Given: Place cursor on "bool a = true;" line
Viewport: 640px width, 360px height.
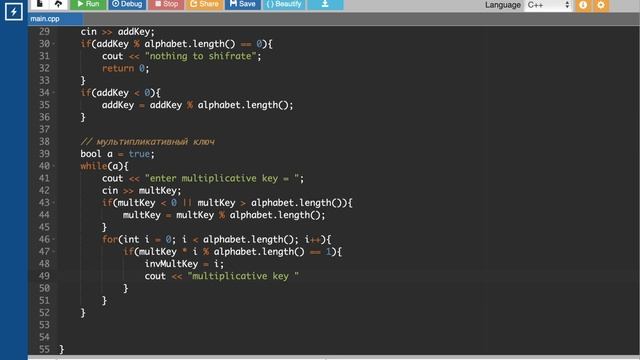Looking at the screenshot, I should click(117, 154).
